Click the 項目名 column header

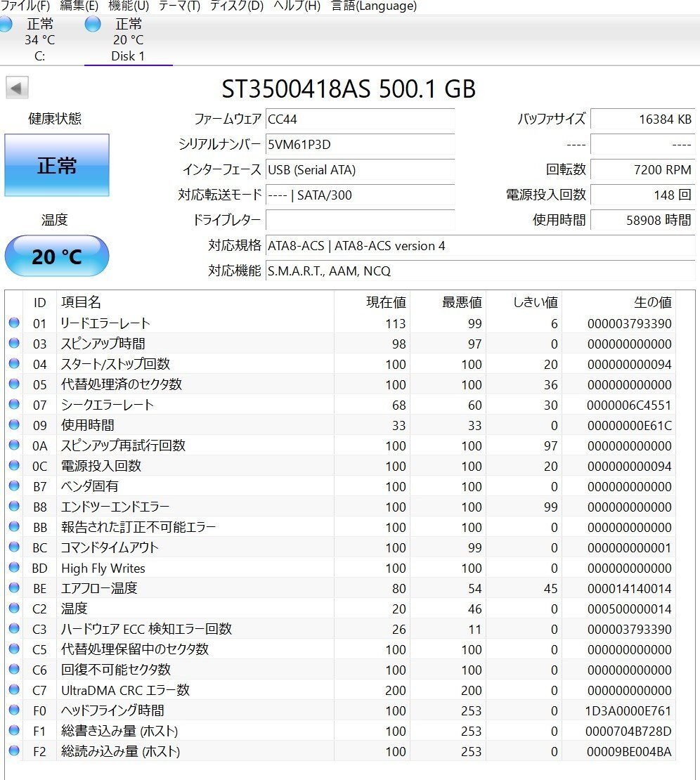(82, 302)
